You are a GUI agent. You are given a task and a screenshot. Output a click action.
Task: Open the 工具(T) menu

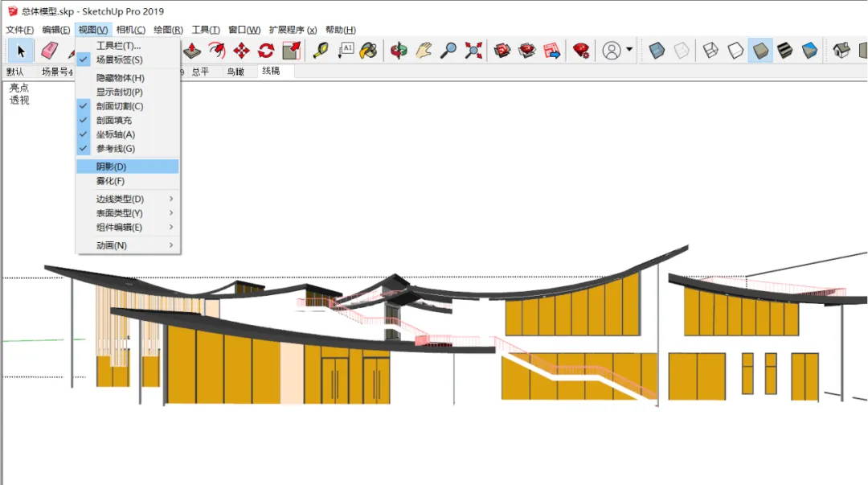206,30
